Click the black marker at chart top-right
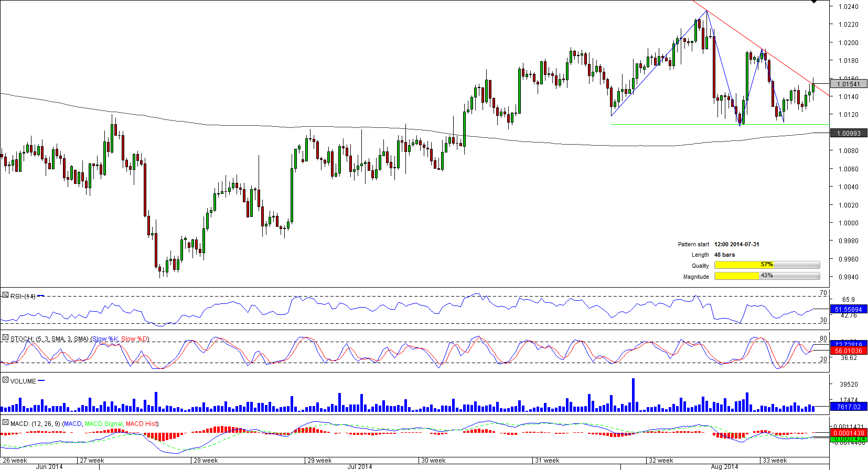 813,2
